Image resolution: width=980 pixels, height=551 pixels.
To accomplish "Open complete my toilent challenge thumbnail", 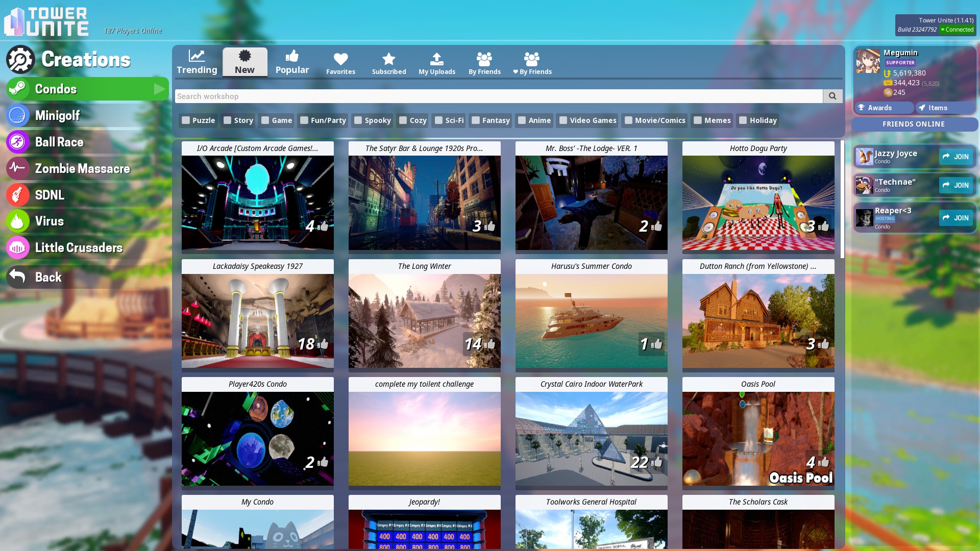I will tap(425, 439).
